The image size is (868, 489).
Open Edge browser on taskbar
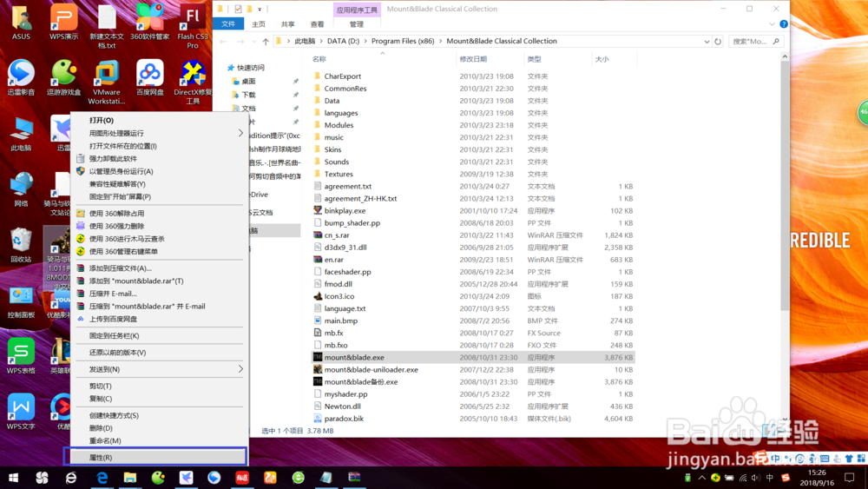tap(102, 478)
